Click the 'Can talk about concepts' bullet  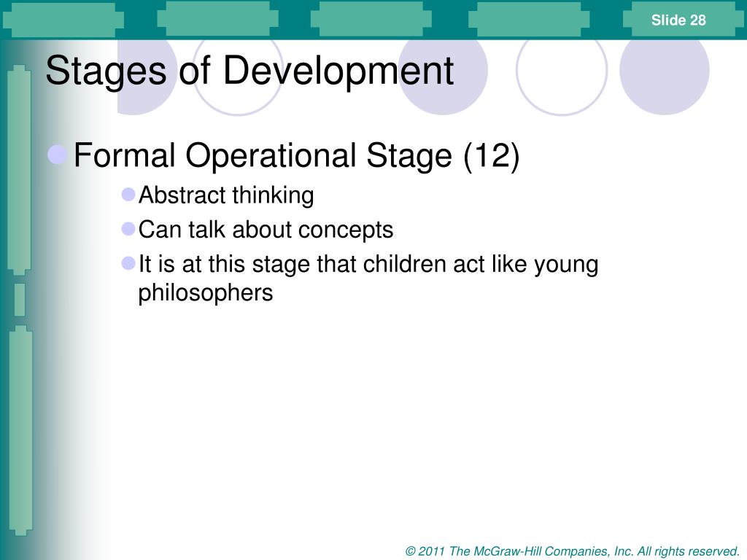coord(266,230)
